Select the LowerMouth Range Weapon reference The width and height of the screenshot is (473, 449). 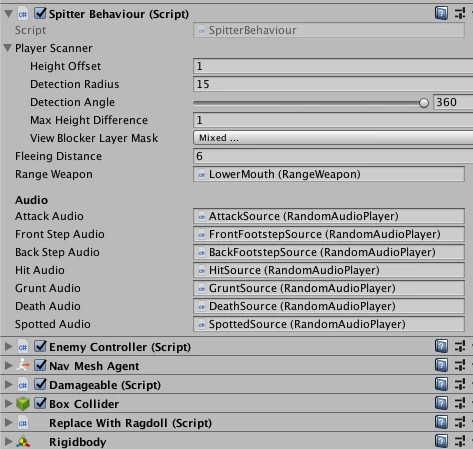329,174
